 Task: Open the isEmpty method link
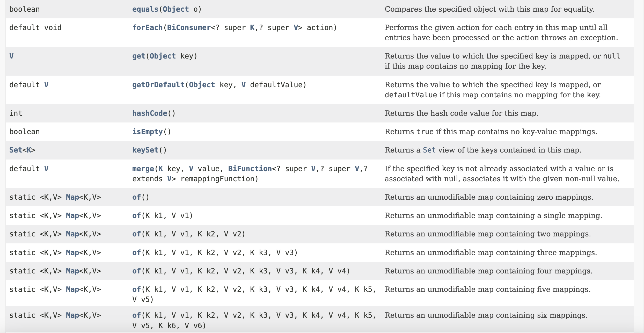147,132
